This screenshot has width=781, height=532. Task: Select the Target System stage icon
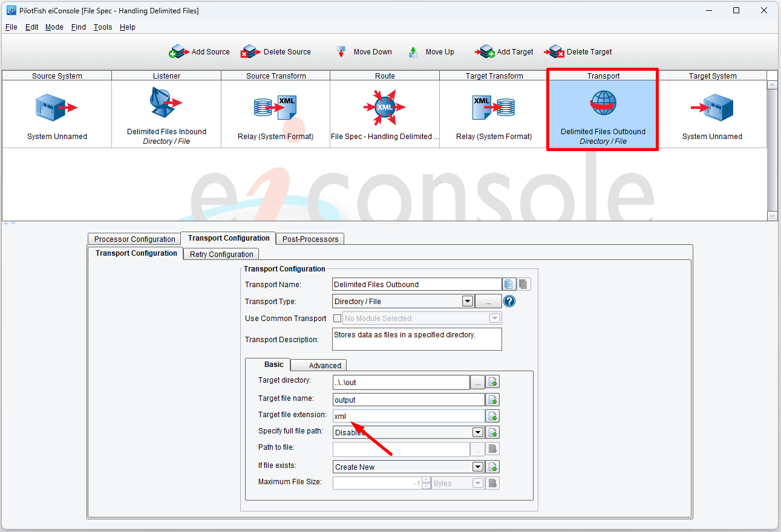pos(712,108)
